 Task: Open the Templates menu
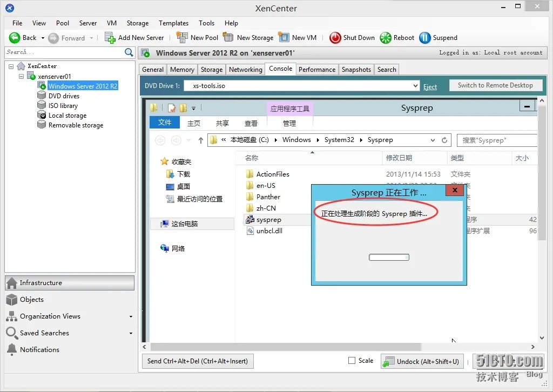pos(173,23)
